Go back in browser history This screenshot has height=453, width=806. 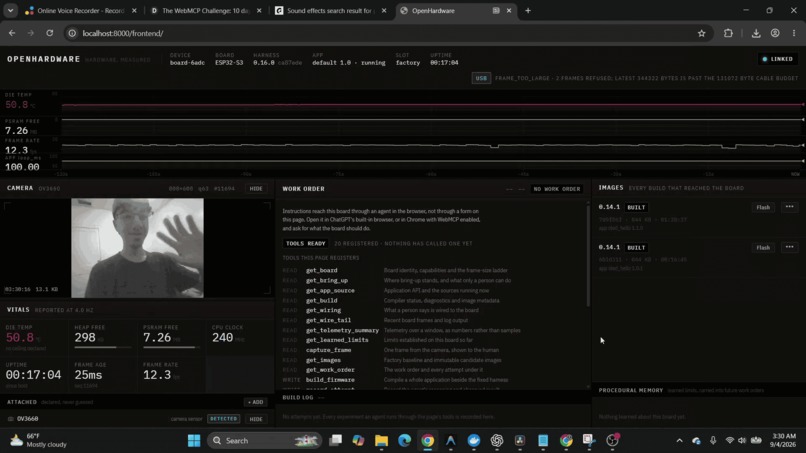pyautogui.click(x=12, y=33)
